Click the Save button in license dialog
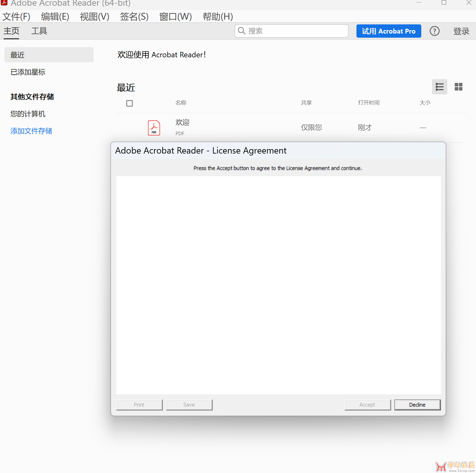 (189, 405)
